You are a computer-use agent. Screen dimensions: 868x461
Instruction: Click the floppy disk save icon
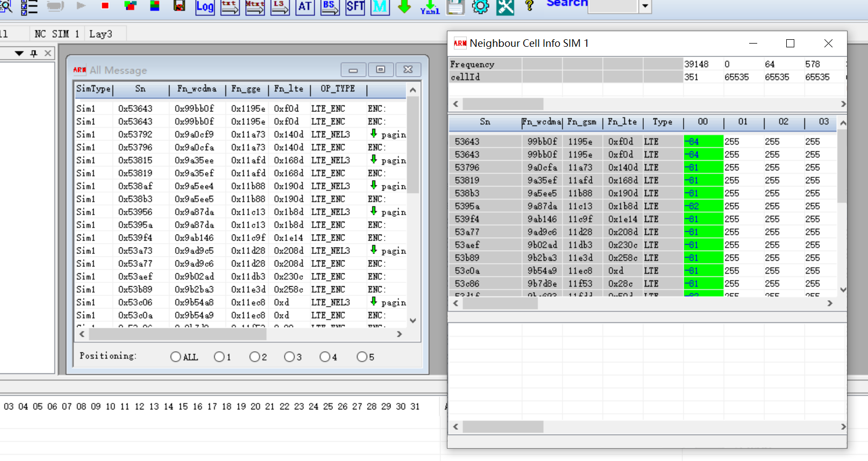(455, 6)
